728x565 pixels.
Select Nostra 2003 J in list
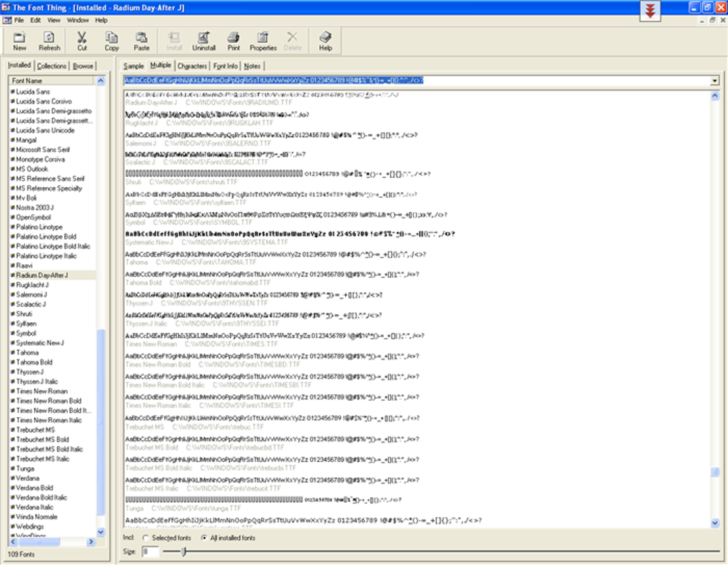pos(34,208)
